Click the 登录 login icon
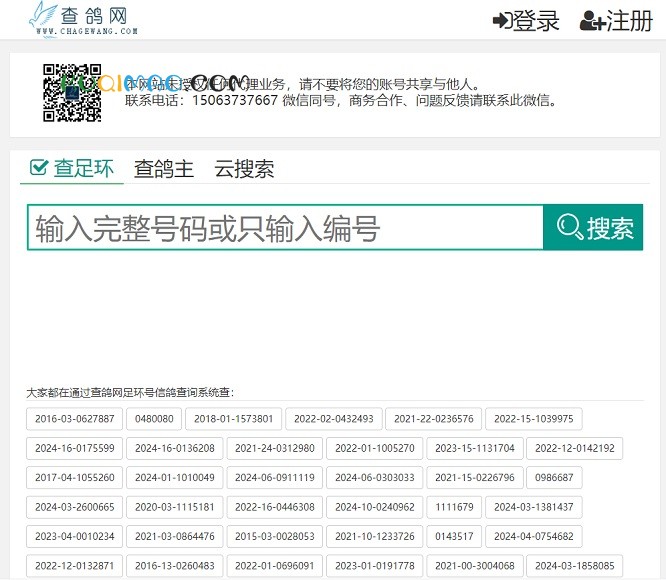 point(502,20)
